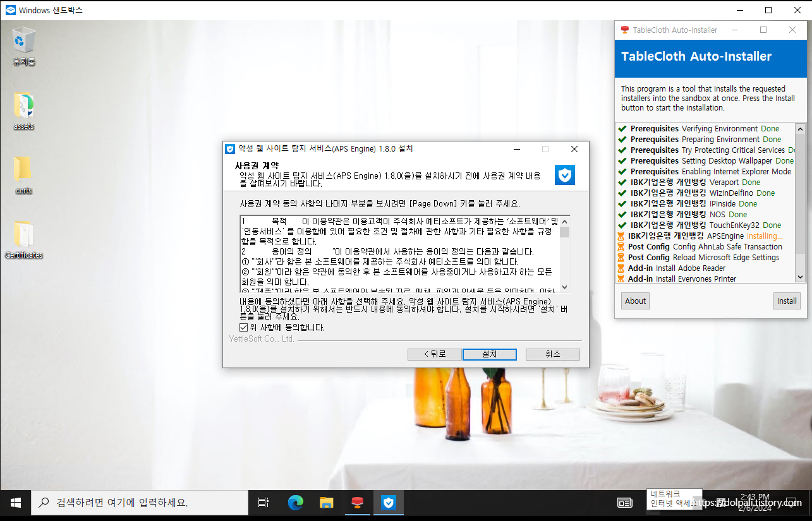Select the red TableCloth icon in the taskbar
This screenshot has height=521, width=812.
pyautogui.click(x=357, y=503)
